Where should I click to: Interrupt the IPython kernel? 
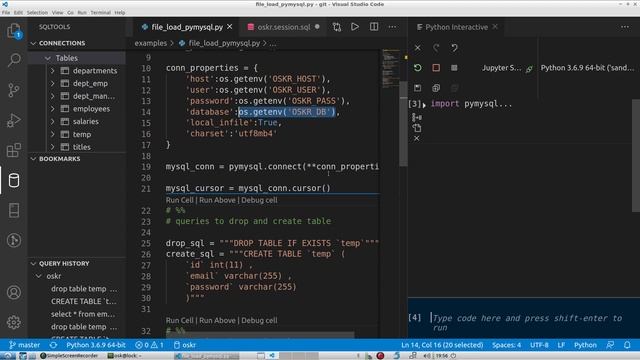(436, 68)
